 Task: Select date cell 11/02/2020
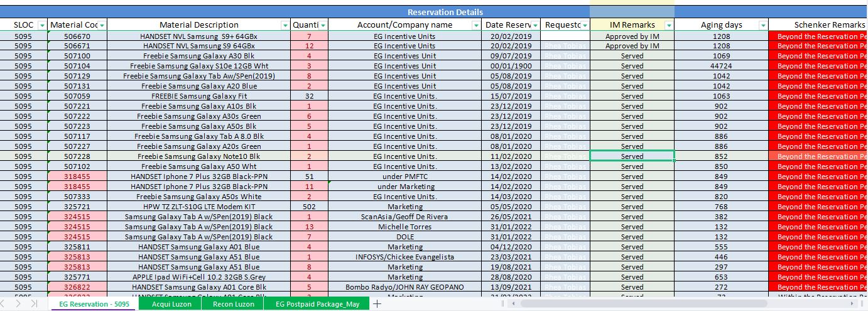coord(511,156)
